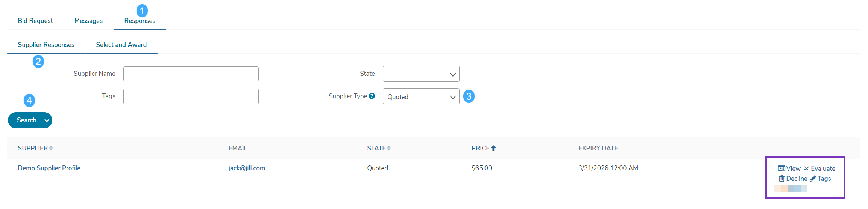This screenshot has width=868, height=209.
Task: Click the Supplier column sort arrows
Action: (x=51, y=148)
